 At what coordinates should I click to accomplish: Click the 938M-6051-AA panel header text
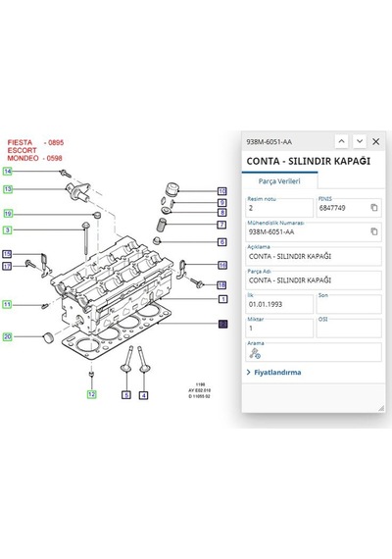pos(269,142)
